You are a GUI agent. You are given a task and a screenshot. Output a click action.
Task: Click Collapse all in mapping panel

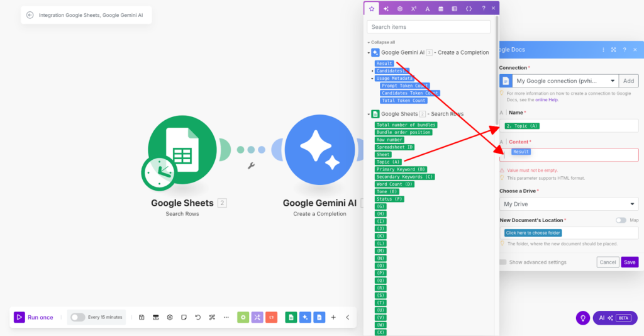coord(383,42)
